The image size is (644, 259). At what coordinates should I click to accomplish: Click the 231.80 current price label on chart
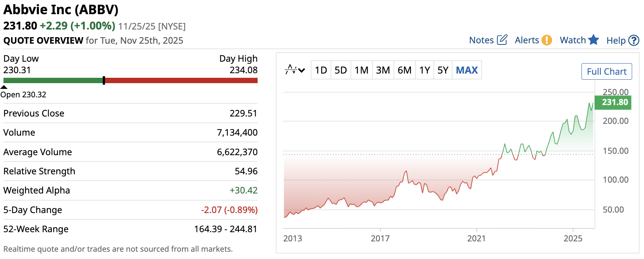(x=615, y=102)
